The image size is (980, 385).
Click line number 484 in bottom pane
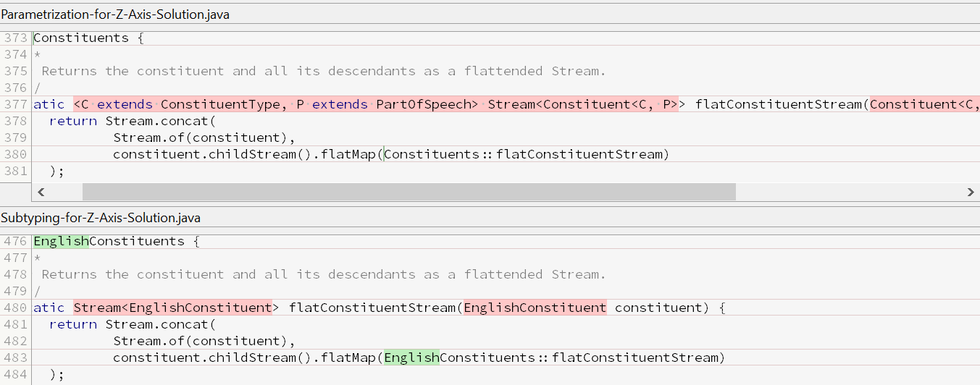[x=14, y=374]
